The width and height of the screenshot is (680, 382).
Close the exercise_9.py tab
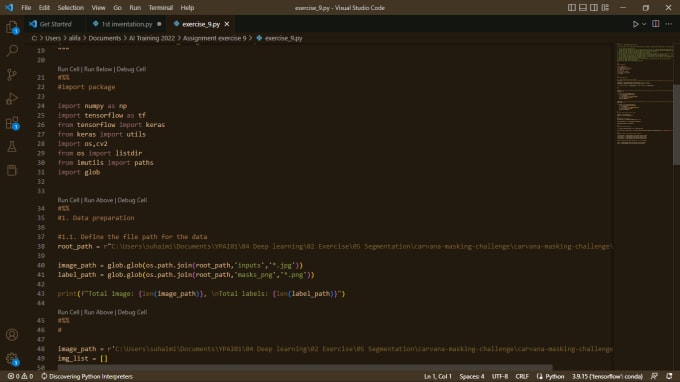(227, 24)
